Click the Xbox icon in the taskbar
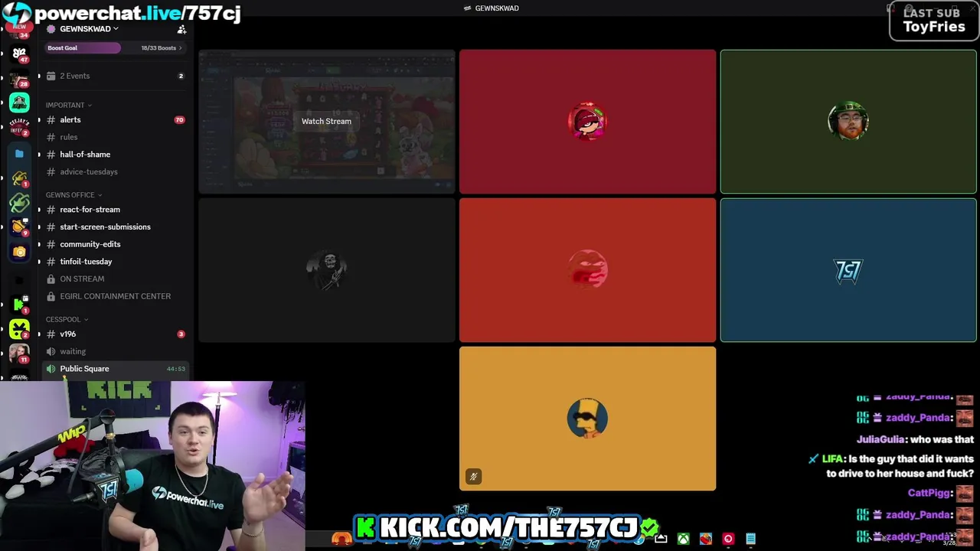Viewport: 980px width, 551px height. click(x=683, y=539)
